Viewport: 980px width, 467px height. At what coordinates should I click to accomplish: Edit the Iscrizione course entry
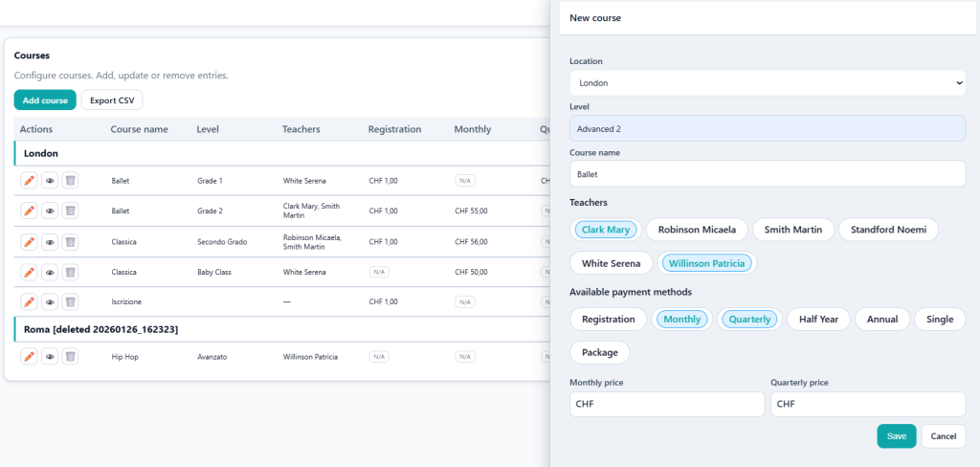click(x=28, y=302)
